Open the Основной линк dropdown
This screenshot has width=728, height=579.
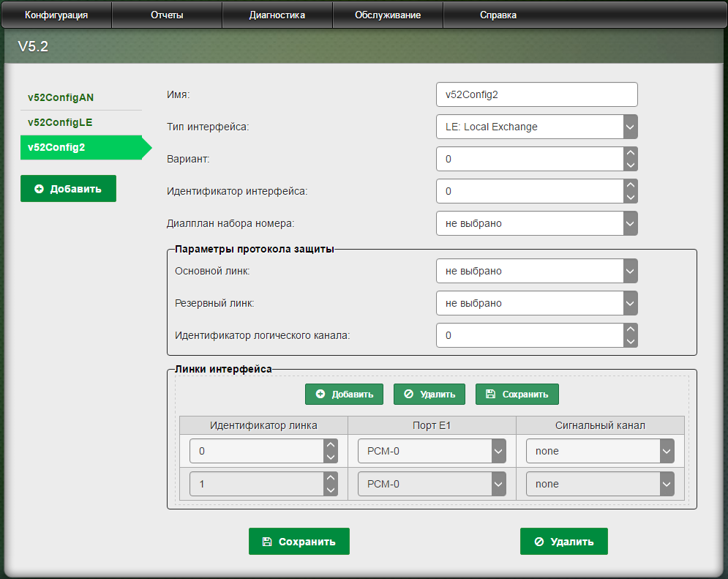tap(537, 271)
